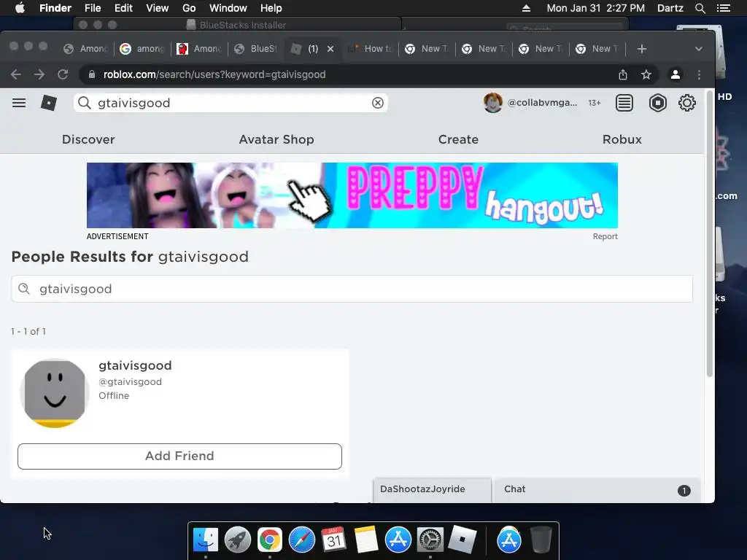Open the Apple menu

20,8
